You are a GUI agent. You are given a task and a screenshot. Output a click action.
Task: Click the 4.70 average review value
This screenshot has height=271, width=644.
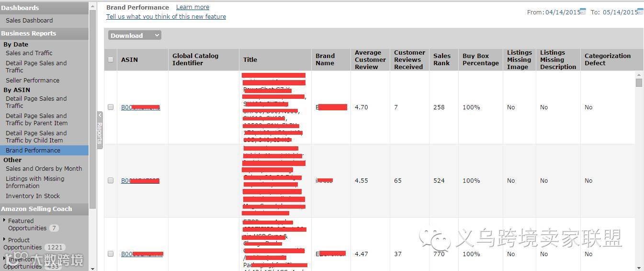[x=362, y=107]
